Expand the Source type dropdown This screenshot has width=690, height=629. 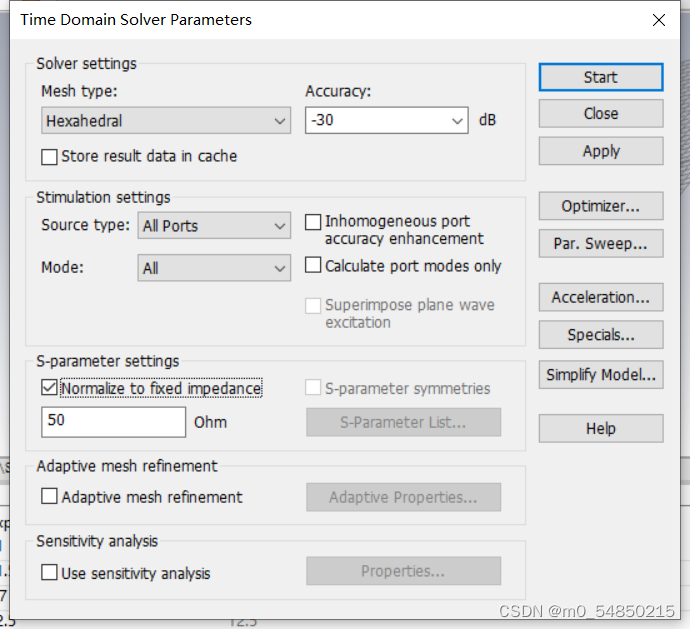pyautogui.click(x=280, y=226)
